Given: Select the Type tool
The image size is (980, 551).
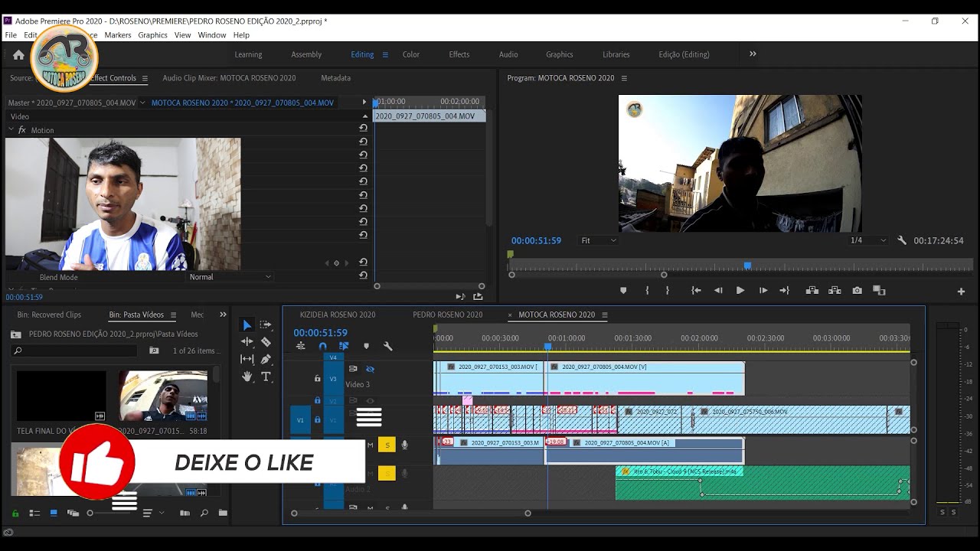Looking at the screenshot, I should click(266, 377).
